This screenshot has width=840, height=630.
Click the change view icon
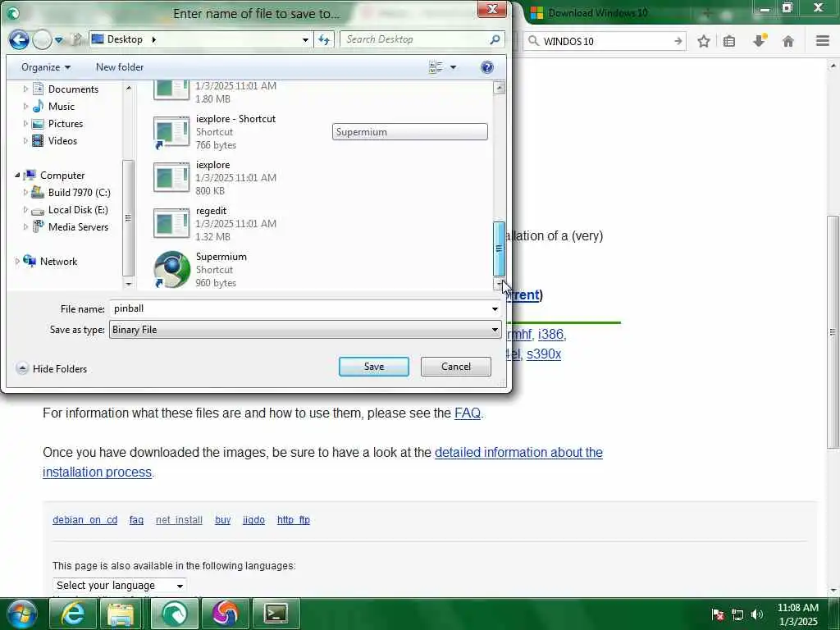[x=436, y=67]
